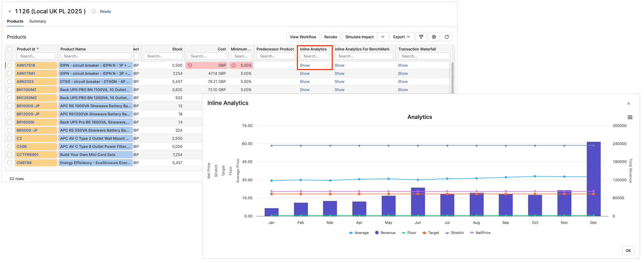The width and height of the screenshot is (644, 263).
Task: Click the Predecessor Product search field
Action: pyautogui.click(x=276, y=56)
